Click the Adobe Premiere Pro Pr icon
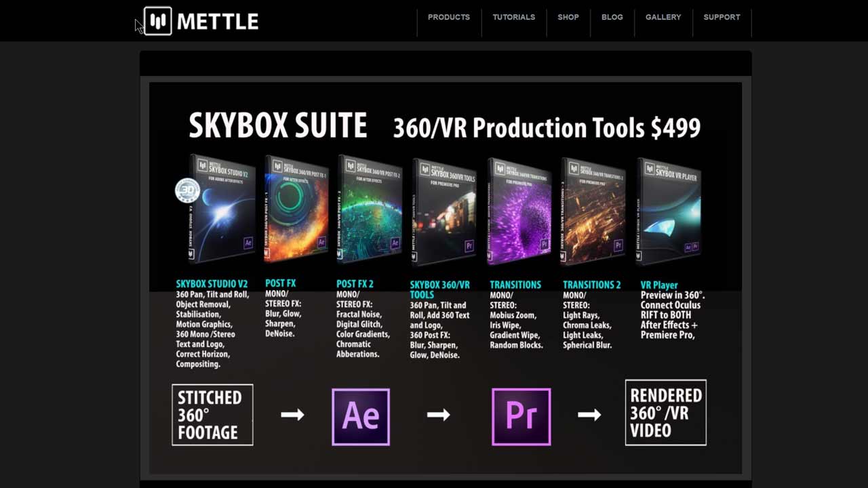The image size is (868, 488). [521, 417]
